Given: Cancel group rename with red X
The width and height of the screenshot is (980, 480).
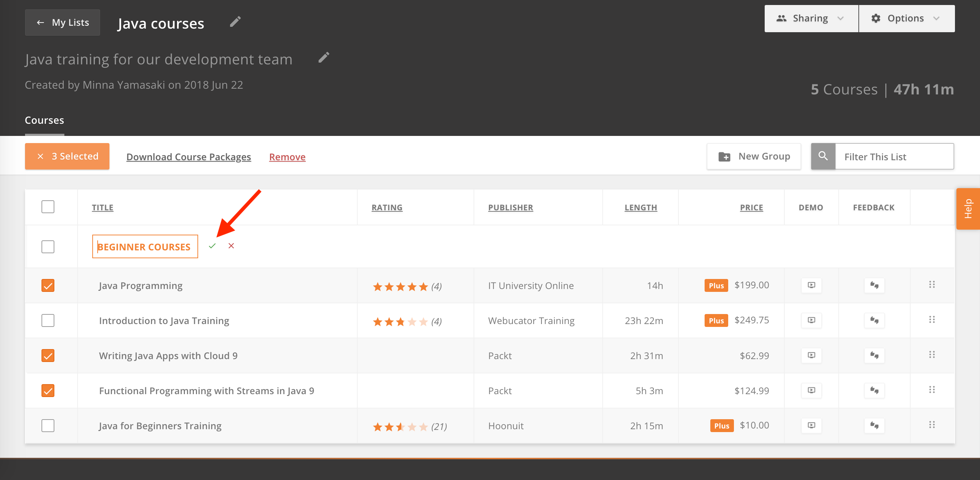Looking at the screenshot, I should click(231, 246).
